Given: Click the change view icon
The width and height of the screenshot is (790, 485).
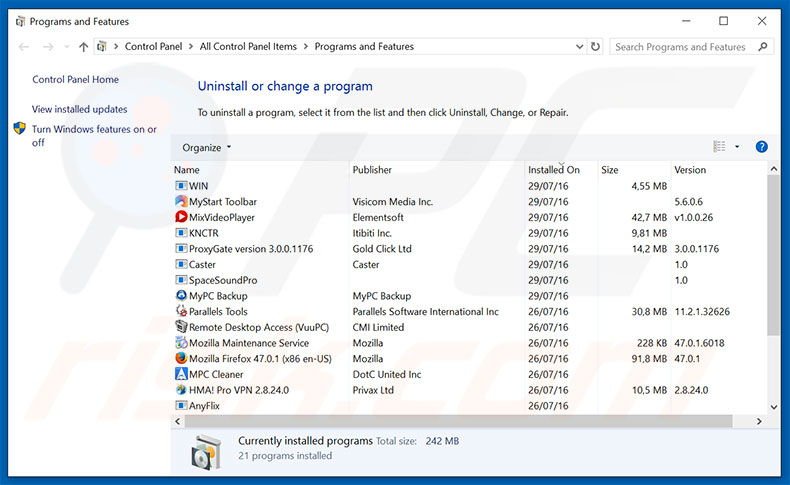Looking at the screenshot, I should [x=719, y=147].
